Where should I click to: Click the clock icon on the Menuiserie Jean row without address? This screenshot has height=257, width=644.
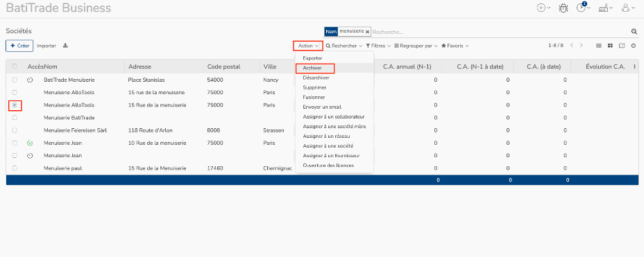tap(30, 156)
